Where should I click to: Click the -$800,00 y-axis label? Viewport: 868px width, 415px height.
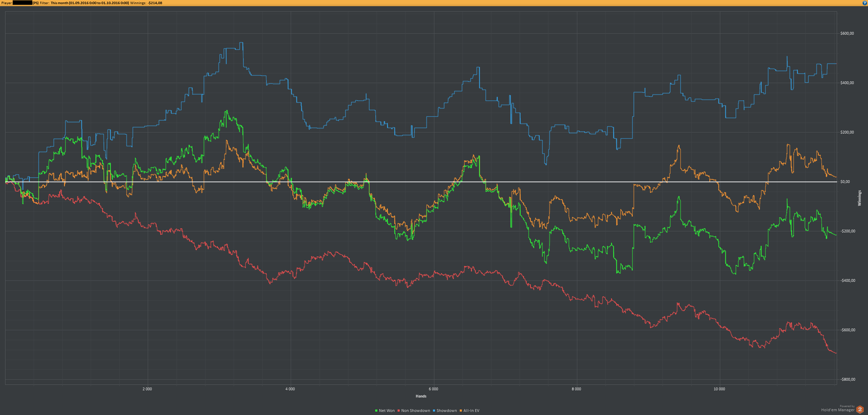click(x=847, y=379)
